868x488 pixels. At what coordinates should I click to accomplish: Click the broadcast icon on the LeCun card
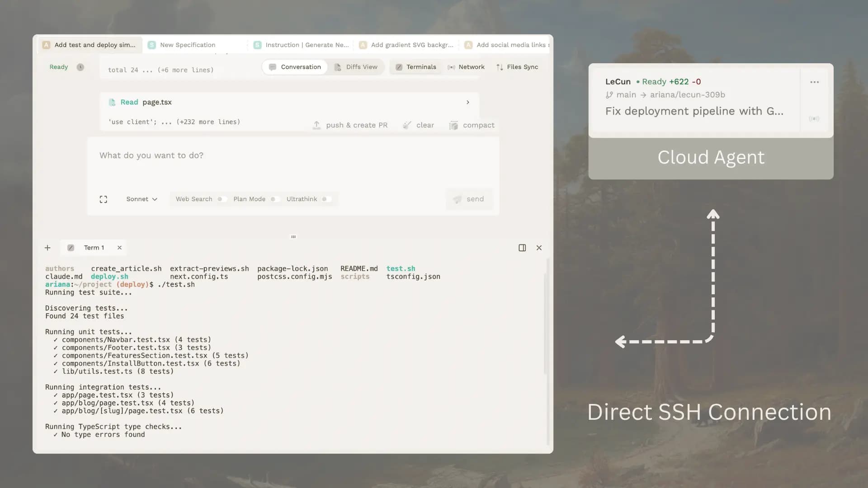(814, 119)
